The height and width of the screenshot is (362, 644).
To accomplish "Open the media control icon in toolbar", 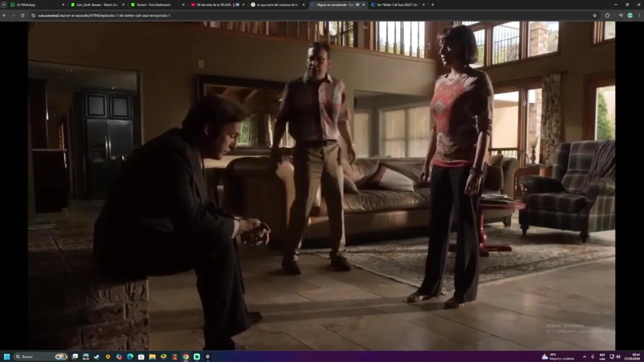I will pyautogui.click(x=621, y=16).
